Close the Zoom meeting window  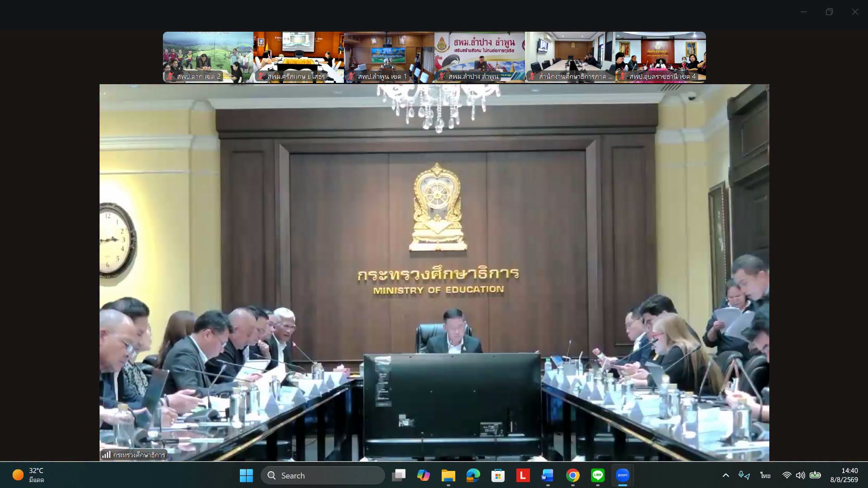tap(855, 12)
